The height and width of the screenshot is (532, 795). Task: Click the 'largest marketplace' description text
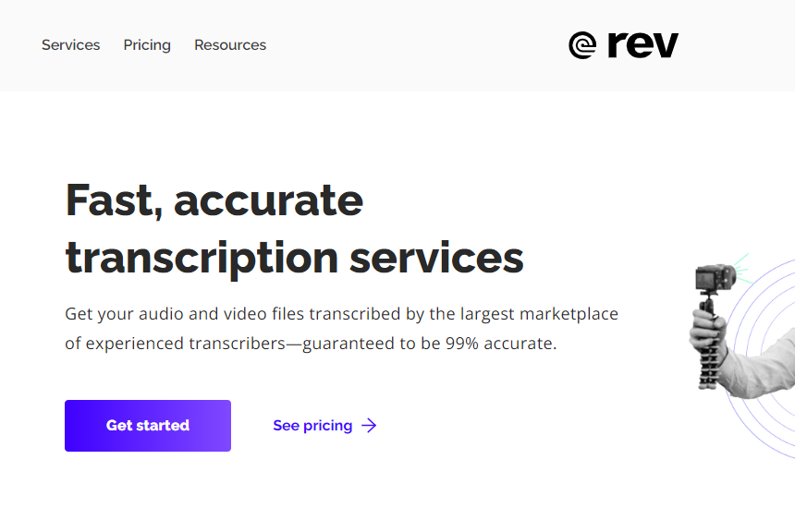point(539,314)
